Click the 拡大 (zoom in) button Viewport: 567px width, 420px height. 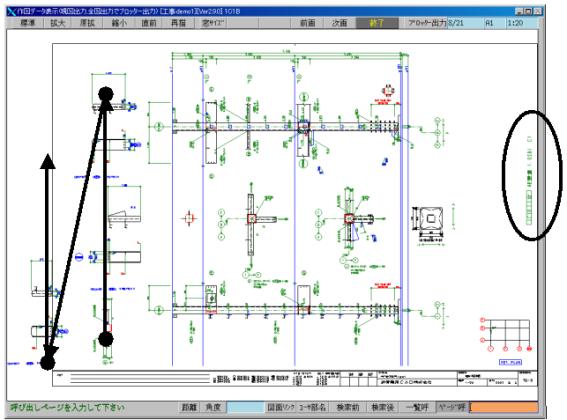[x=58, y=23]
